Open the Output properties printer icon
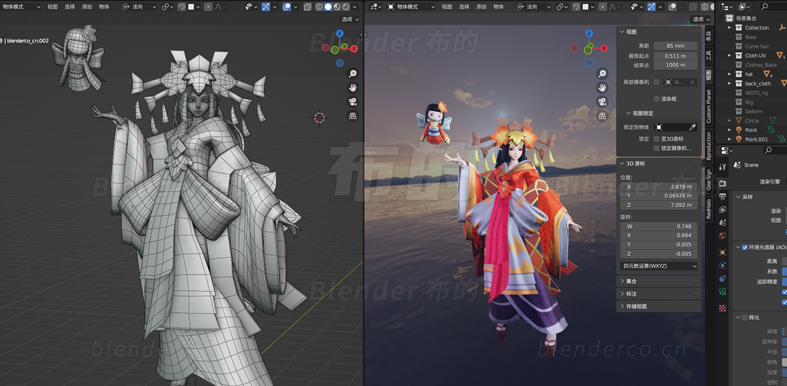787x386 pixels. click(722, 196)
